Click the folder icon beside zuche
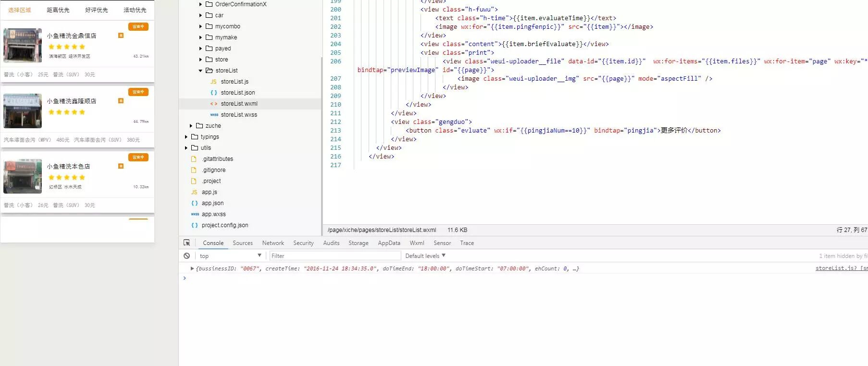The width and height of the screenshot is (868, 366). pyautogui.click(x=199, y=126)
